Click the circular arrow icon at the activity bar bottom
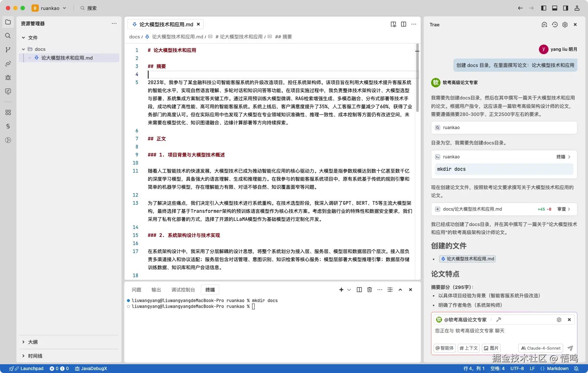The height and width of the screenshot is (373, 588). (8, 140)
